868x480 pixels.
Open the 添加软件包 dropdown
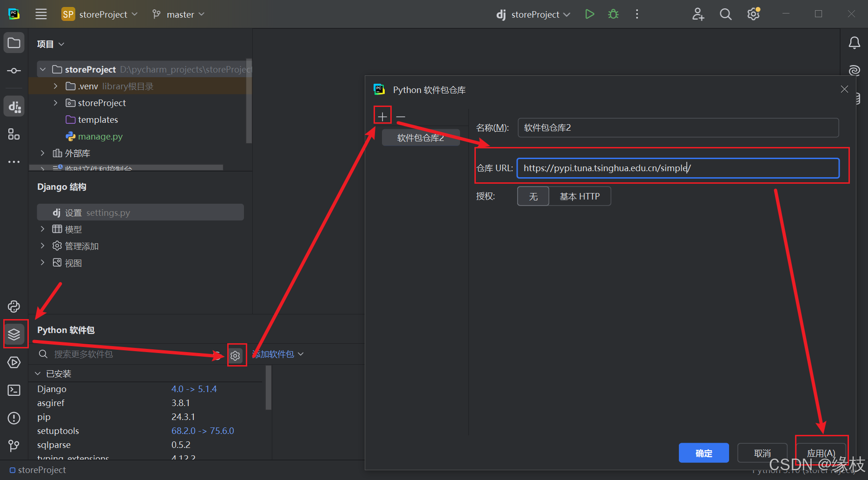(x=277, y=354)
